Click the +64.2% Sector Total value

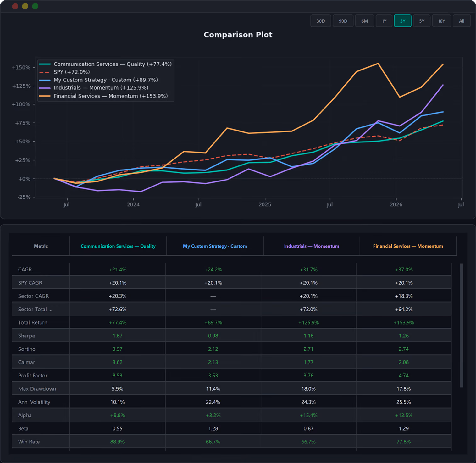point(404,309)
